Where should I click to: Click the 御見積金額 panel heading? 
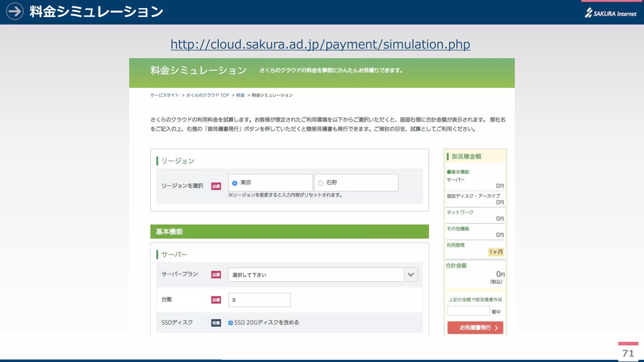pyautogui.click(x=466, y=156)
